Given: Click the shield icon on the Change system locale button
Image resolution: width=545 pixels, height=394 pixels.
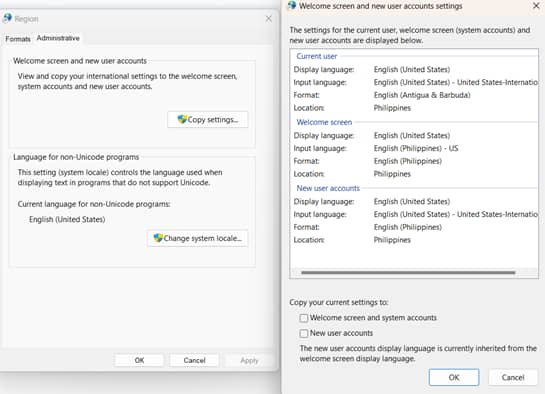Looking at the screenshot, I should (158, 238).
